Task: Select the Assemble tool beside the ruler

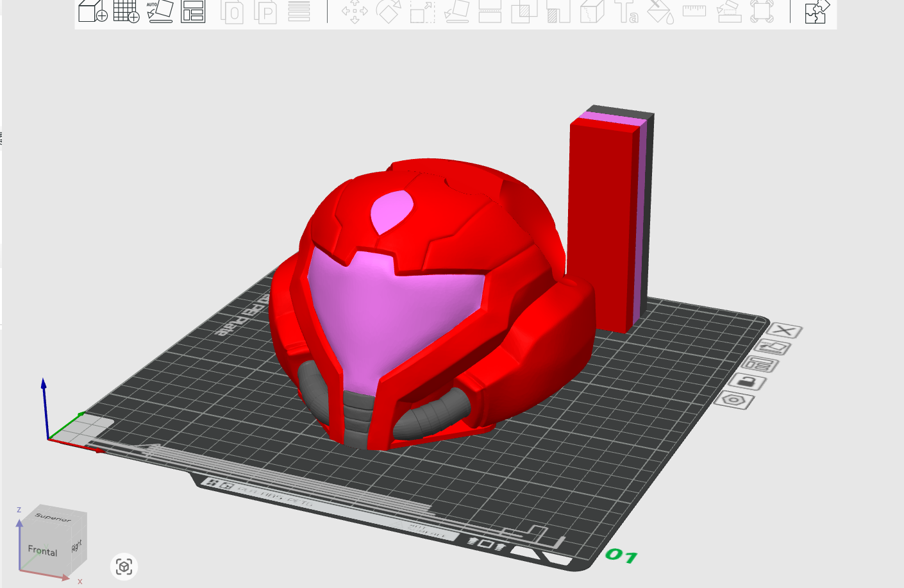Action: click(x=728, y=10)
